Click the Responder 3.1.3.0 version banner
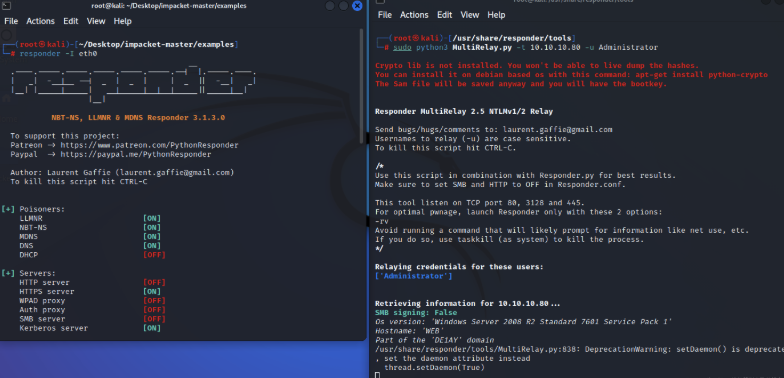 pyautogui.click(x=138, y=118)
